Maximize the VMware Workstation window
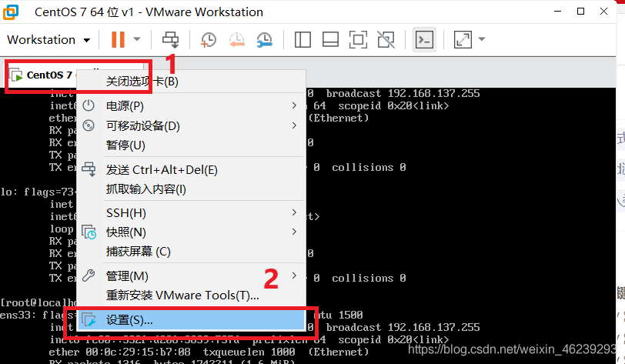Image resolution: width=625 pixels, height=364 pixels. click(581, 12)
